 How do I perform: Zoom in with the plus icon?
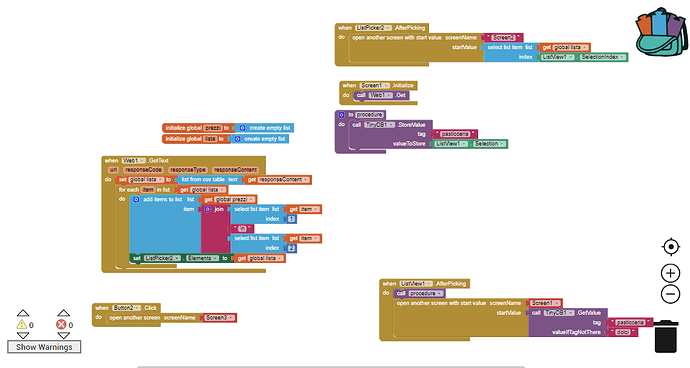click(x=671, y=273)
